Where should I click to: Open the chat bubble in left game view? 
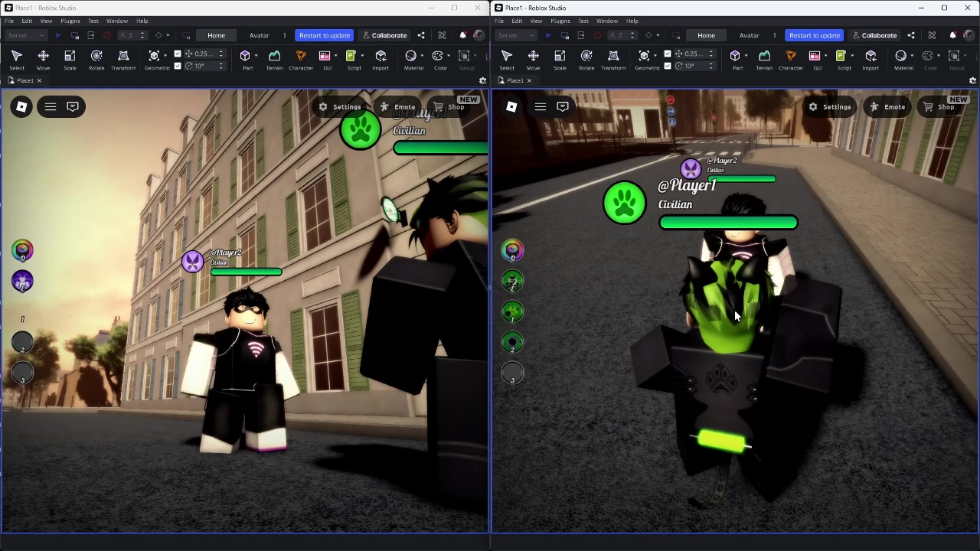pos(73,106)
